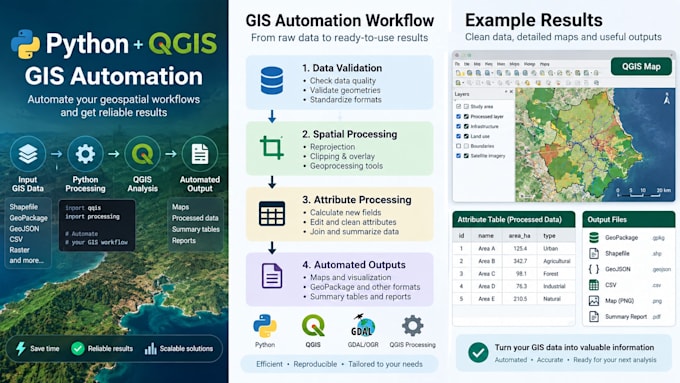The image size is (680, 383).
Task: Click the Map (PNG) image icon
Action: pyautogui.click(x=594, y=301)
